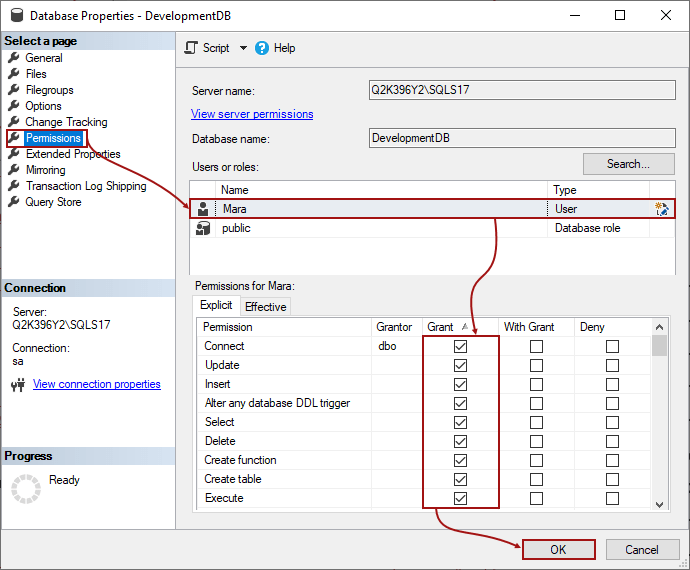
Task: Uncheck Grant for Update permission
Action: click(x=460, y=365)
